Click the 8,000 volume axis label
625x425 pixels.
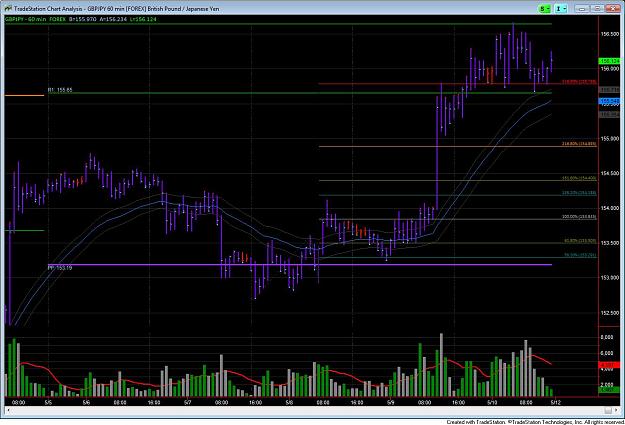tap(607, 337)
